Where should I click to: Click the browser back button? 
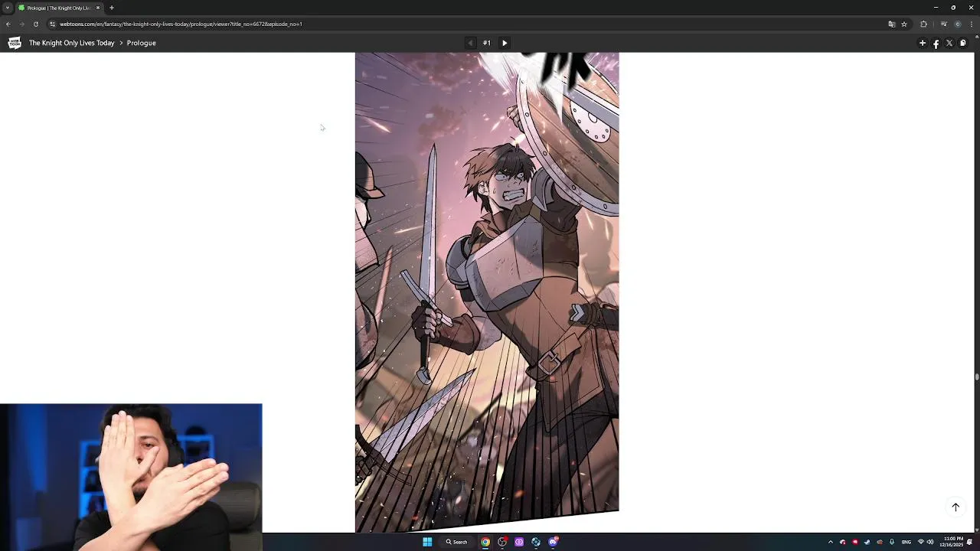tap(8, 24)
